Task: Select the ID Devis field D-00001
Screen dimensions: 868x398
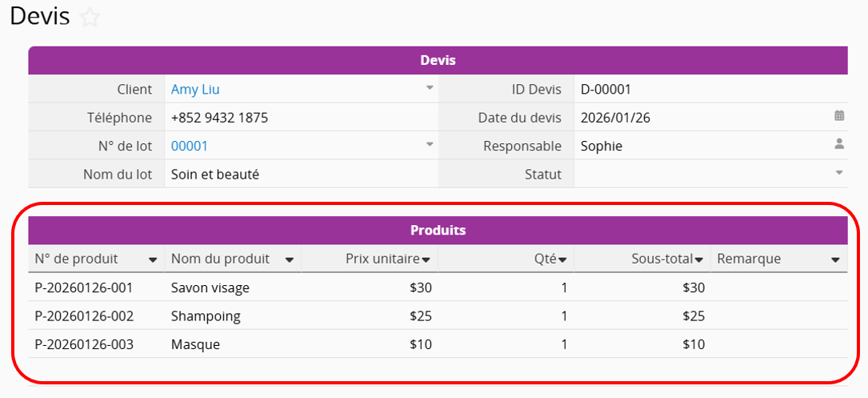Action: click(x=606, y=90)
